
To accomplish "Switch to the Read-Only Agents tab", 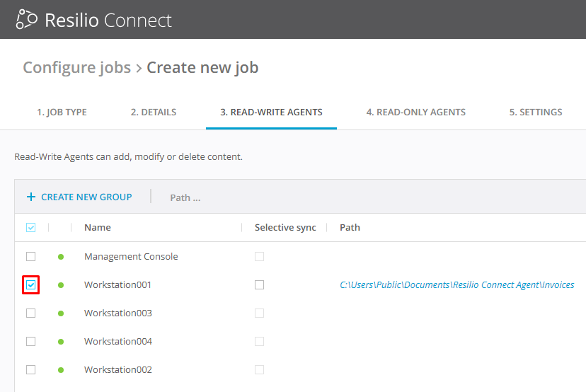I will coord(415,112).
